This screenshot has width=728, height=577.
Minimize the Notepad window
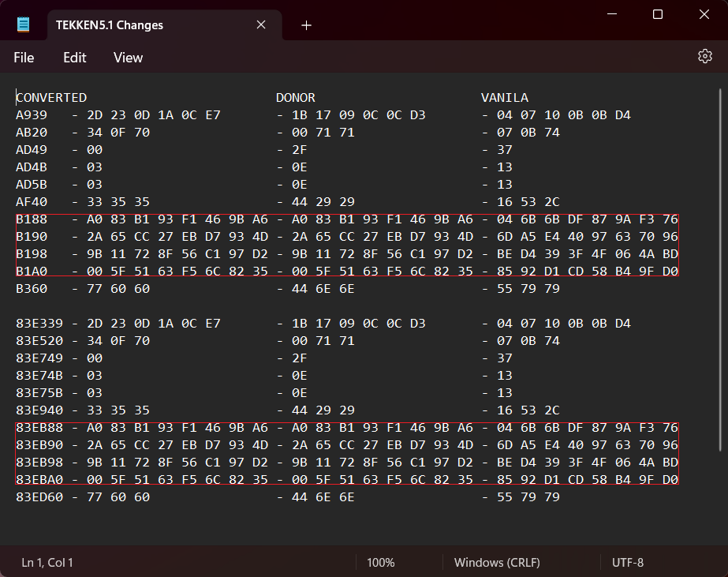click(612, 14)
